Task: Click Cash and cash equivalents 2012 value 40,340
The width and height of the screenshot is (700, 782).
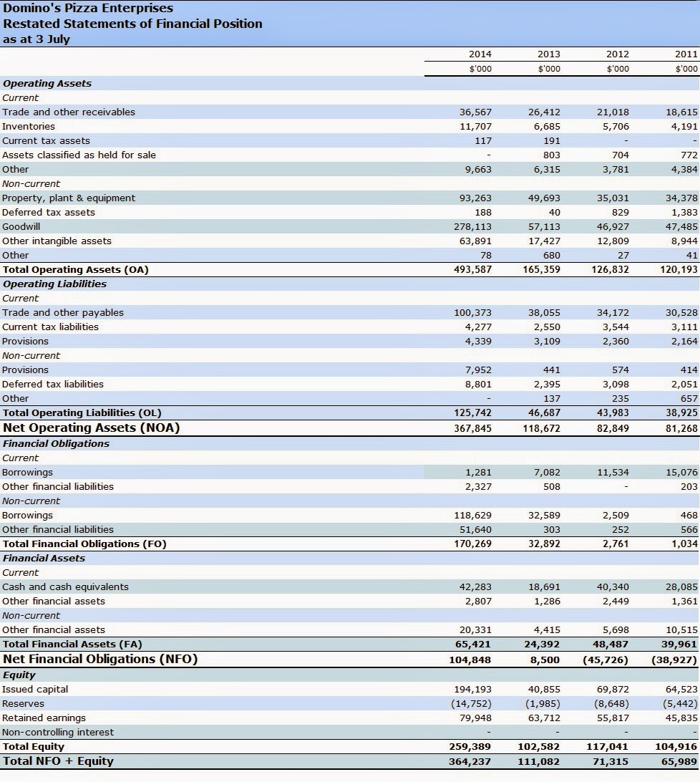Action: coord(613,586)
